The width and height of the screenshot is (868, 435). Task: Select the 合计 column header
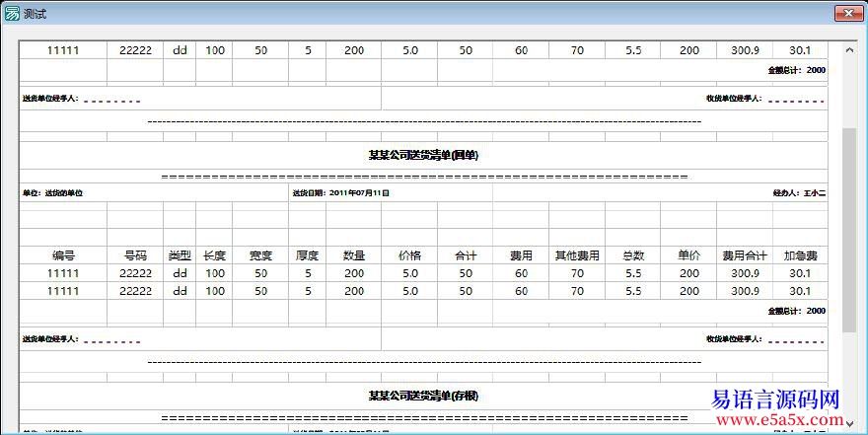[x=466, y=255]
